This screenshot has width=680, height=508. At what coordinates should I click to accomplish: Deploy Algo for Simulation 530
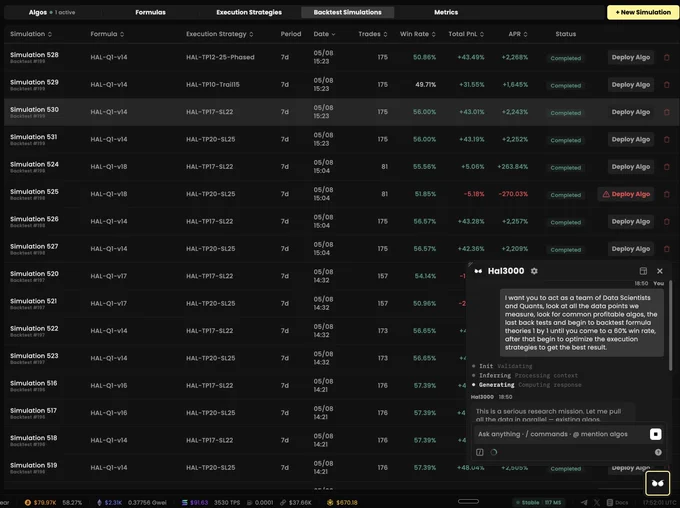631,112
